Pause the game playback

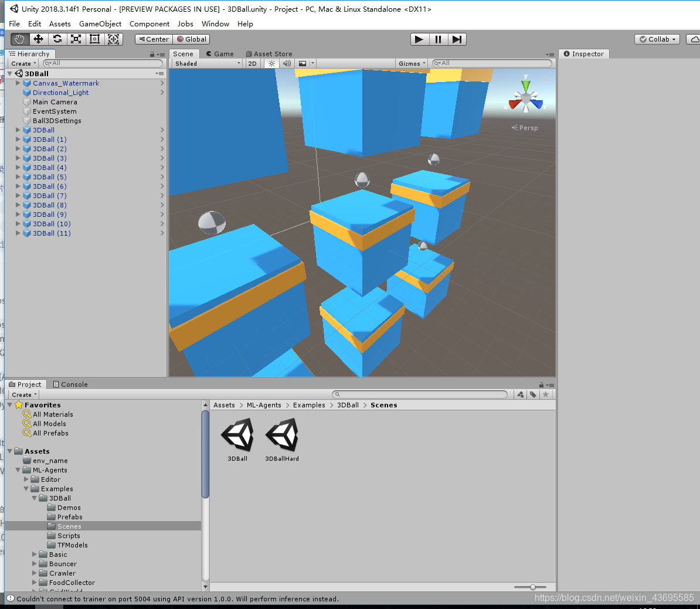438,39
